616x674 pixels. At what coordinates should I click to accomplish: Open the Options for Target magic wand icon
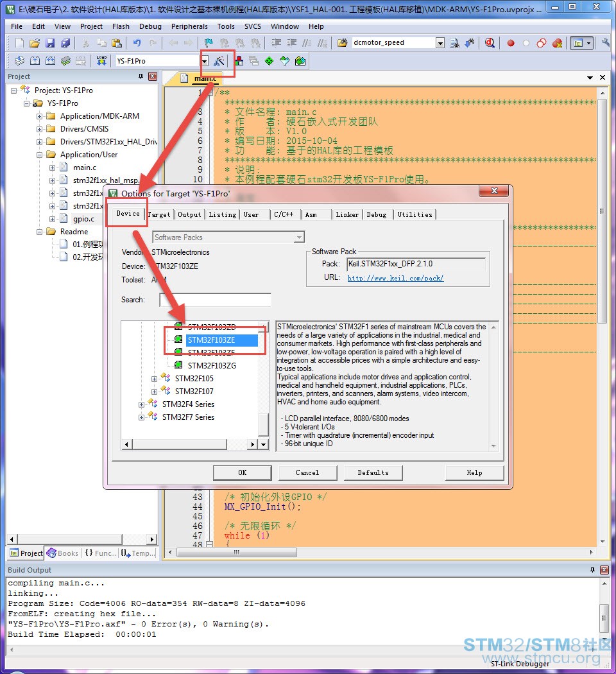coord(219,61)
